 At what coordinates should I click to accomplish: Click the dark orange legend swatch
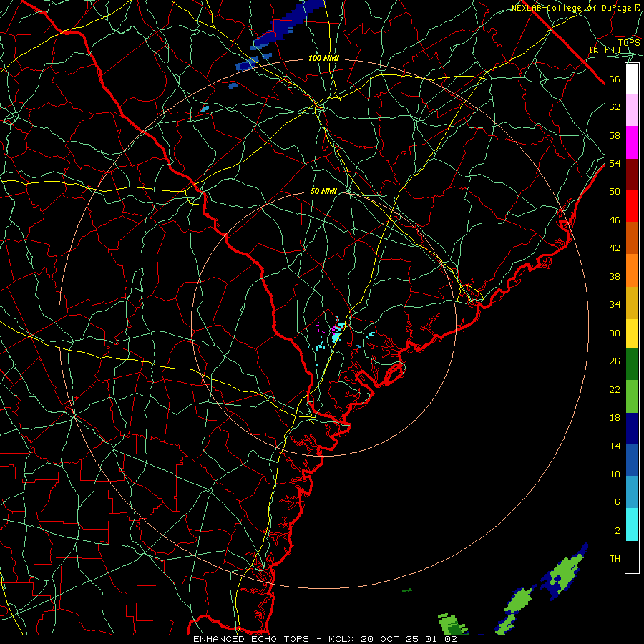pos(632,238)
